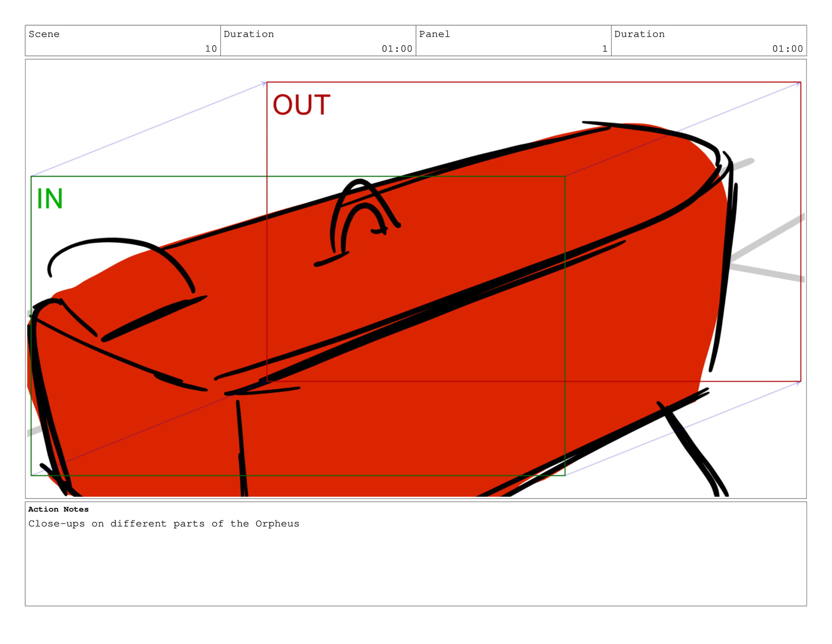832x644 pixels.
Task: Click the Panel label in header
Action: pyautogui.click(x=434, y=34)
